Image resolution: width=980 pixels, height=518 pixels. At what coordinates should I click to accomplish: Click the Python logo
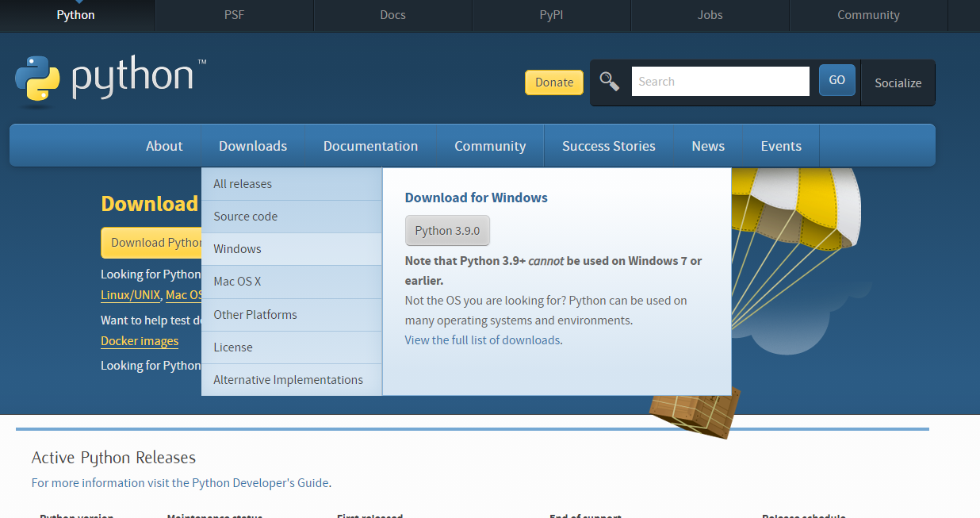click(110, 81)
